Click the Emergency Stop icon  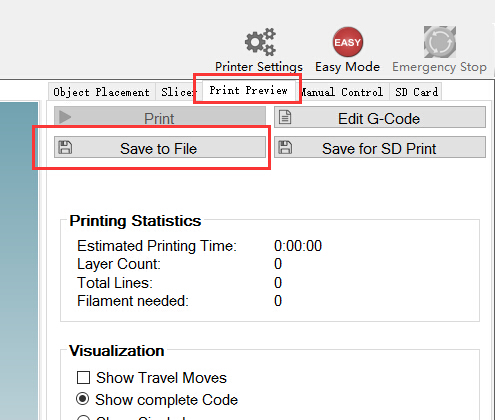pos(440,42)
